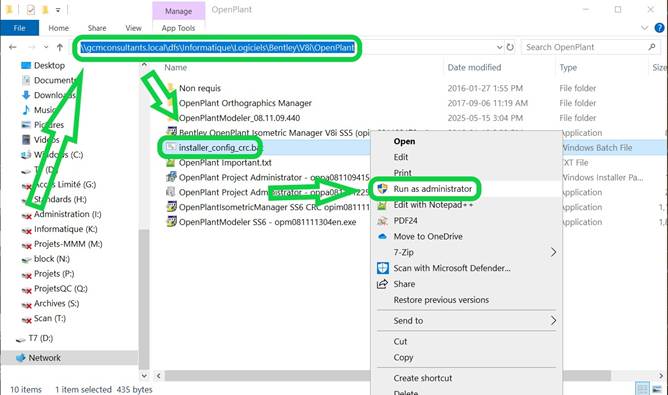Select OpenPlantModeler_08.11.09.440 folder

[x=239, y=118]
